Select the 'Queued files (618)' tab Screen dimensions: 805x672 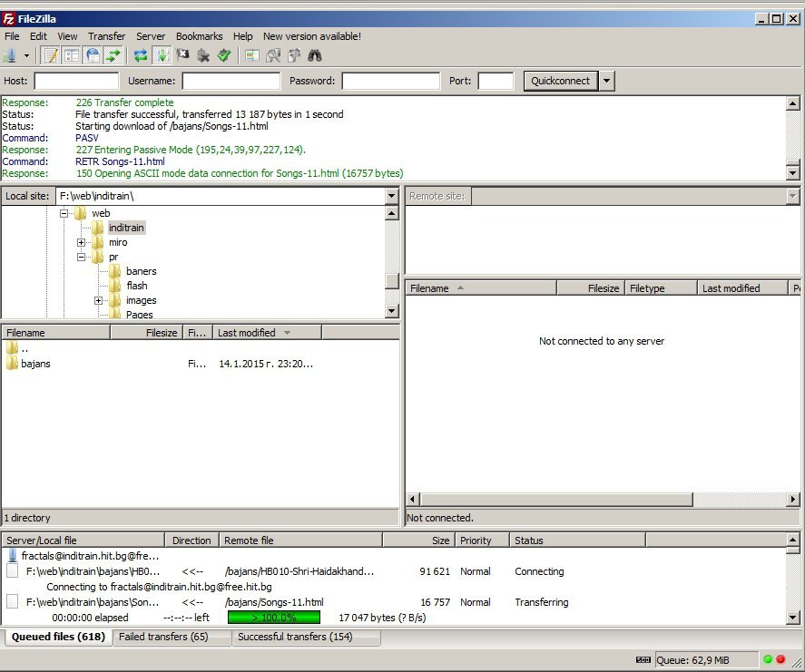click(58, 637)
